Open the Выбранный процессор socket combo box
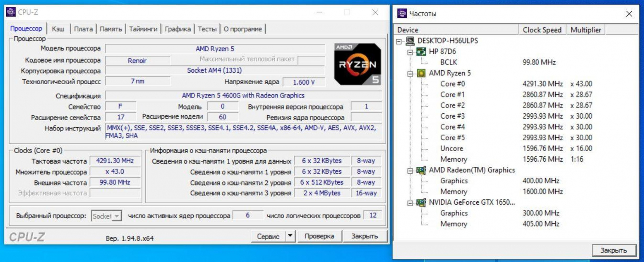The image size is (644, 262). tap(107, 216)
